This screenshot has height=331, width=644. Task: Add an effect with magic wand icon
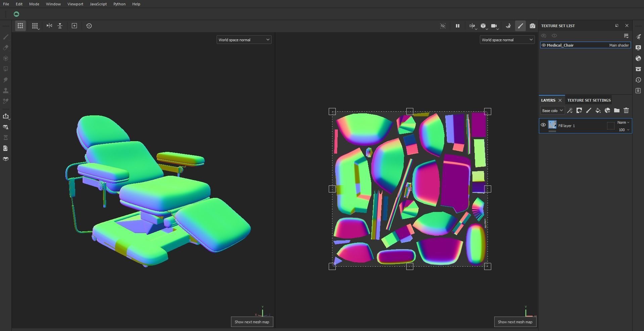click(x=570, y=110)
